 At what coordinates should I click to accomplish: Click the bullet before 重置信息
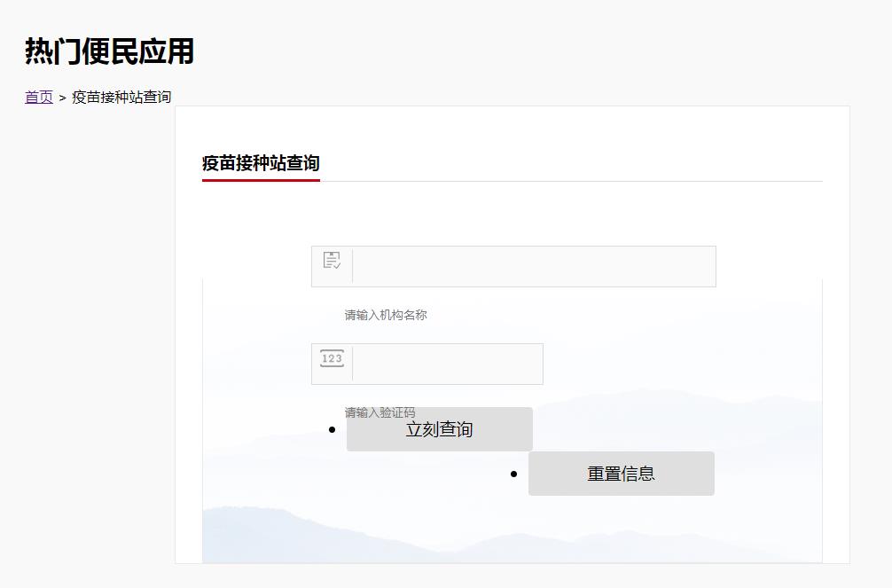(x=513, y=474)
